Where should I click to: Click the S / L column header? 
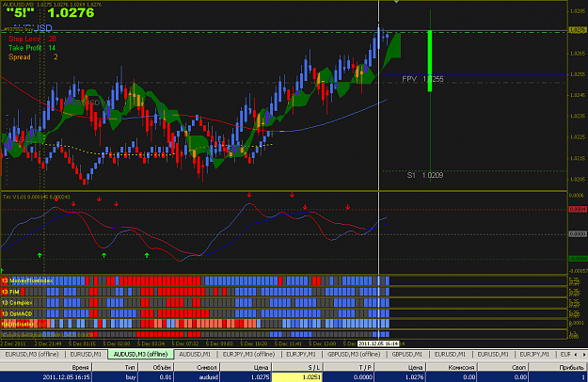coord(297,367)
